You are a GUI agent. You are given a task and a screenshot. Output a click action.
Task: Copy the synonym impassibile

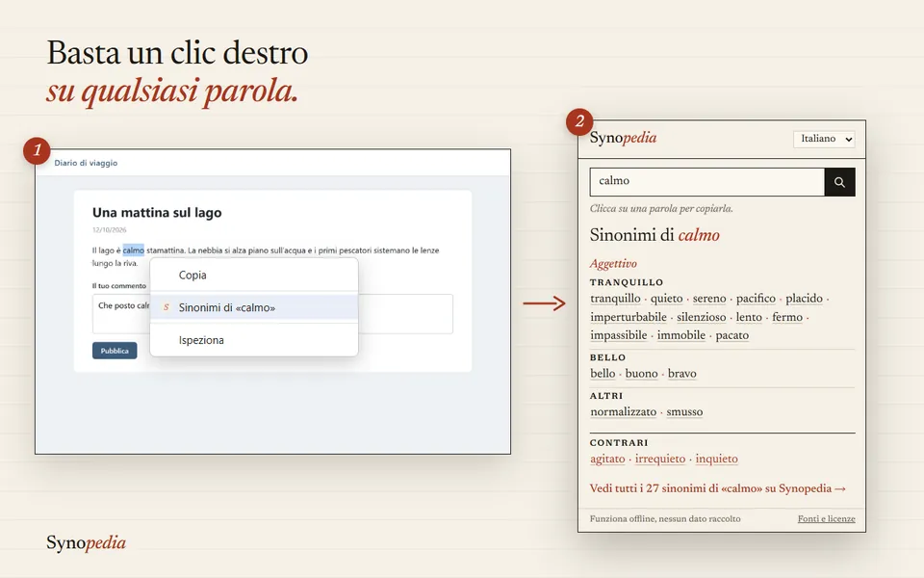[618, 335]
